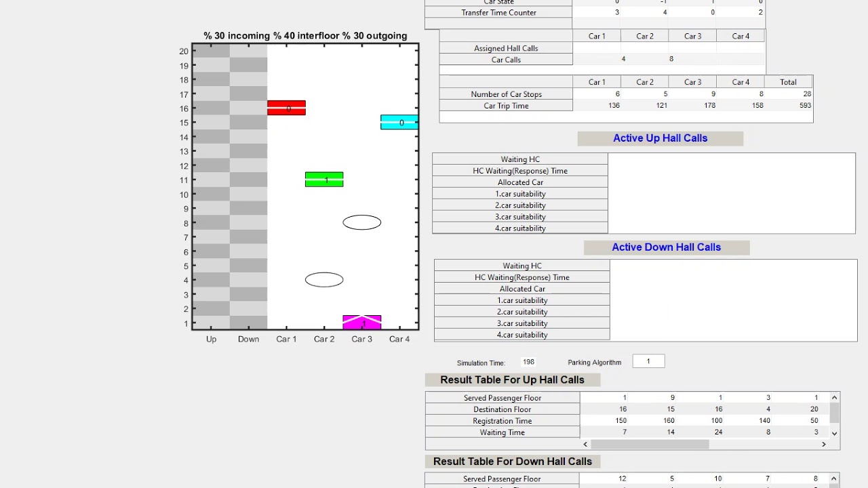The image size is (868, 488).
Task: Click Car 3 trip time value 178
Action: click(x=709, y=105)
